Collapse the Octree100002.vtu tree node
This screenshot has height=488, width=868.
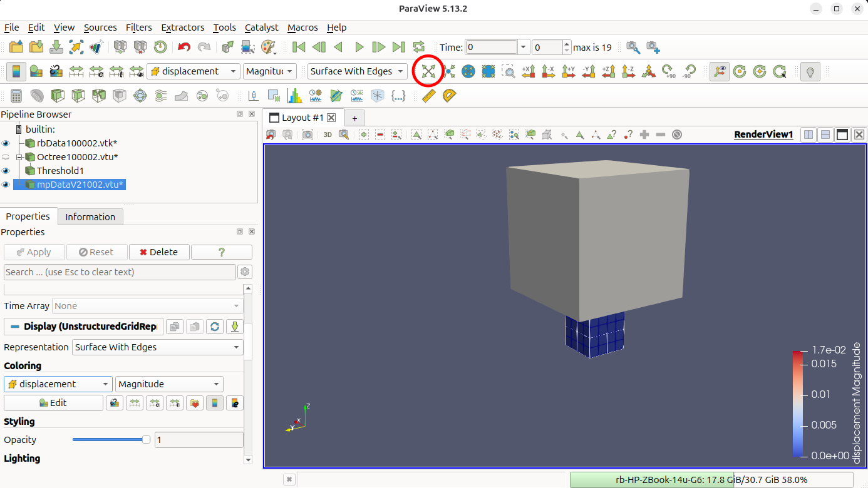[x=19, y=157]
